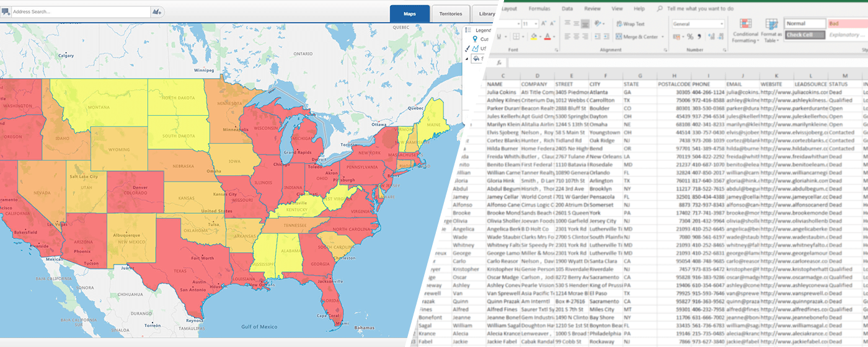Collapse the legend layer triangle expander

pos(467,59)
